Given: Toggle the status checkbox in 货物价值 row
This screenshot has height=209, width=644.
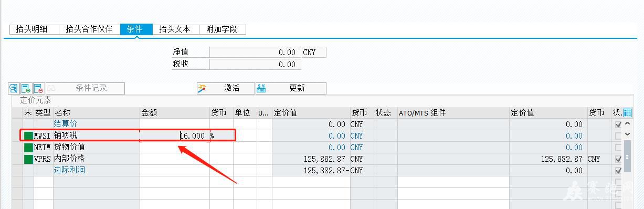Looking at the screenshot, I should click(618, 148).
